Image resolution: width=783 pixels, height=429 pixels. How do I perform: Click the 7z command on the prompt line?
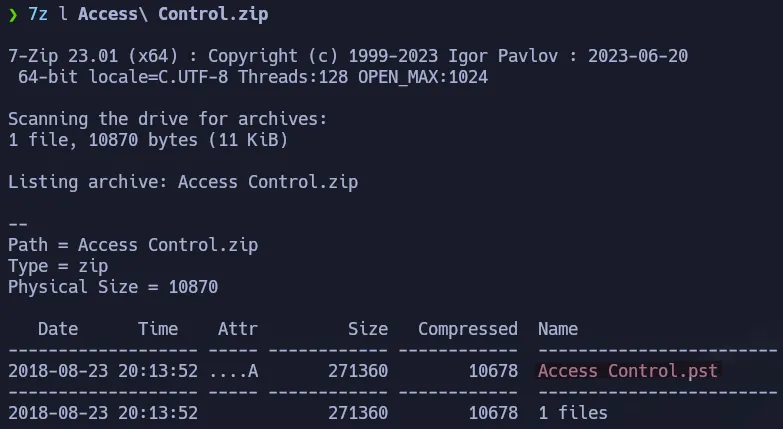click(x=38, y=15)
